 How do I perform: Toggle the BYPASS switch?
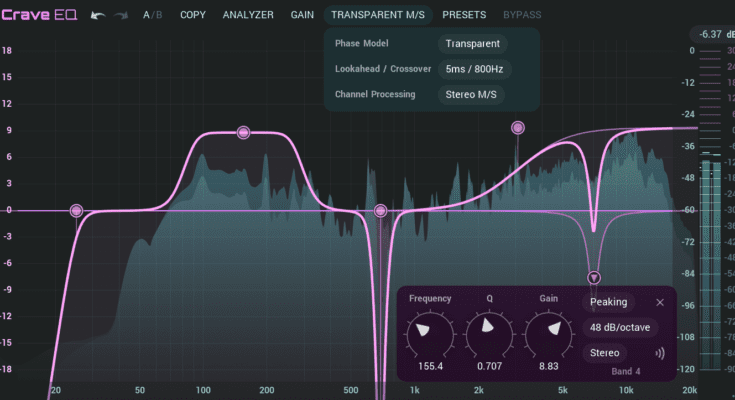pos(522,15)
